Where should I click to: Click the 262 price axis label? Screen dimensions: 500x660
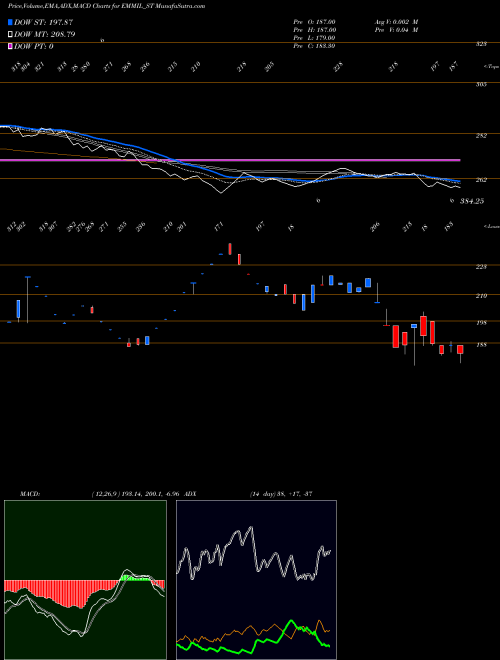[481, 180]
